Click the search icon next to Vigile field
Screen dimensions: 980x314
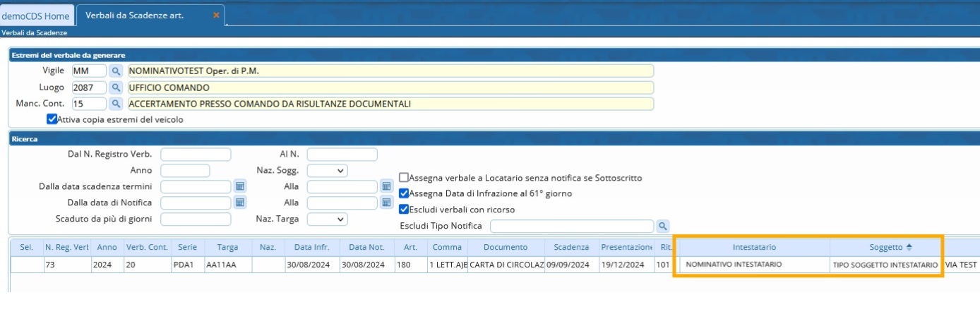pyautogui.click(x=116, y=71)
